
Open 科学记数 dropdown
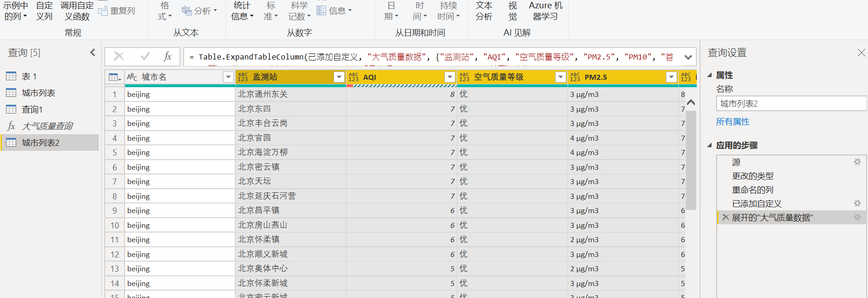tap(299, 11)
